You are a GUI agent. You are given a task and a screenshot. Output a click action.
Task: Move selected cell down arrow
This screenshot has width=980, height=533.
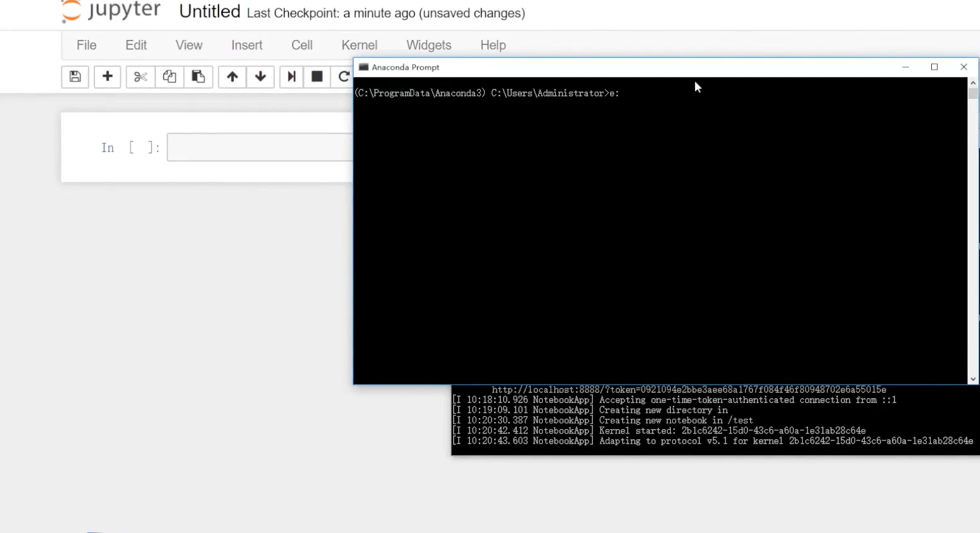pos(260,77)
